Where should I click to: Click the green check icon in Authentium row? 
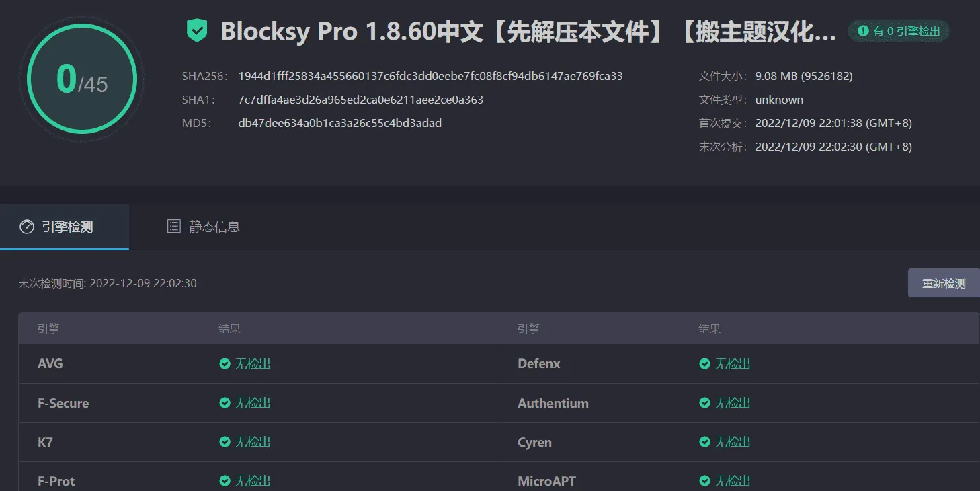[705, 403]
